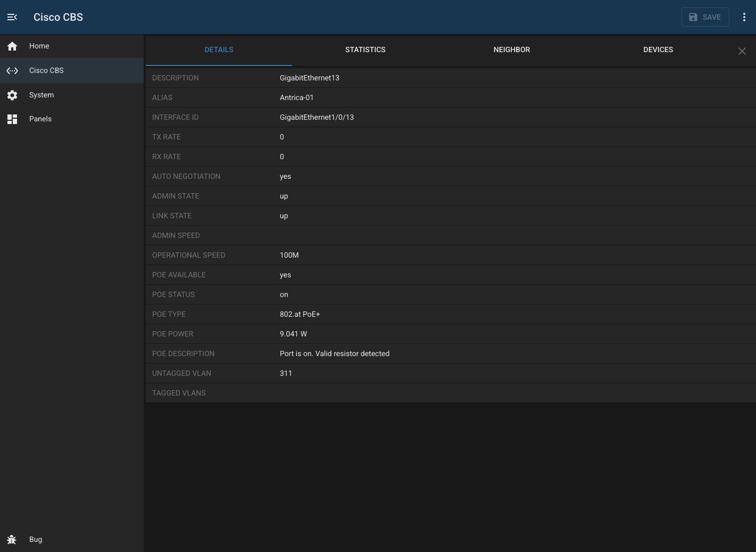Click the Home icon in sidebar
Viewport: 756px width, 552px height.
click(12, 46)
